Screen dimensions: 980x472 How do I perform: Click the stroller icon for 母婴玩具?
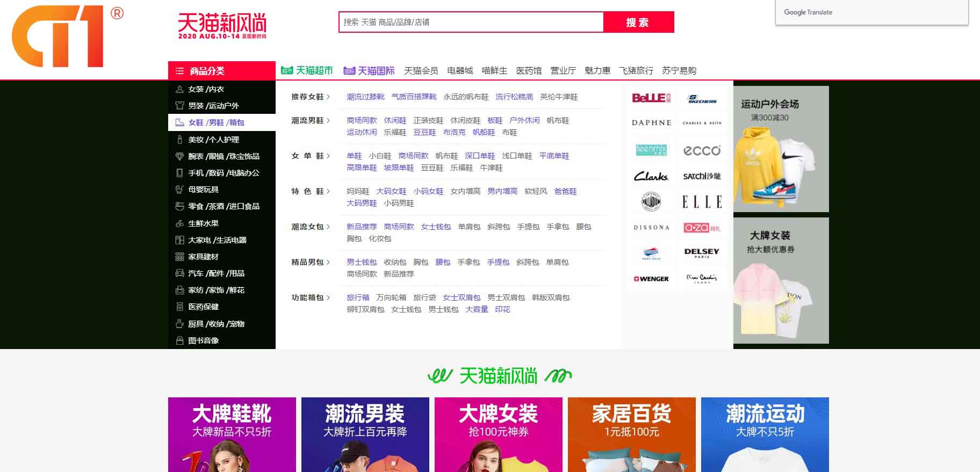tap(179, 190)
